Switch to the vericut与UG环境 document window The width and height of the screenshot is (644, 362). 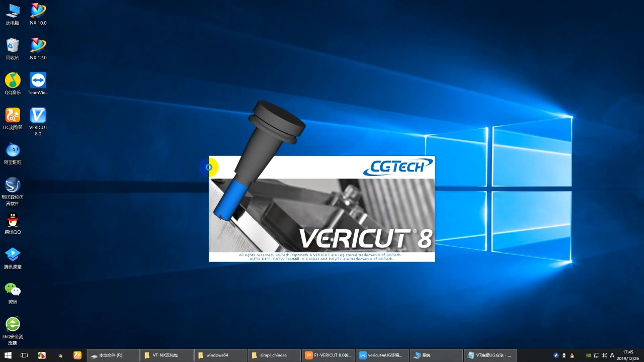(382, 355)
